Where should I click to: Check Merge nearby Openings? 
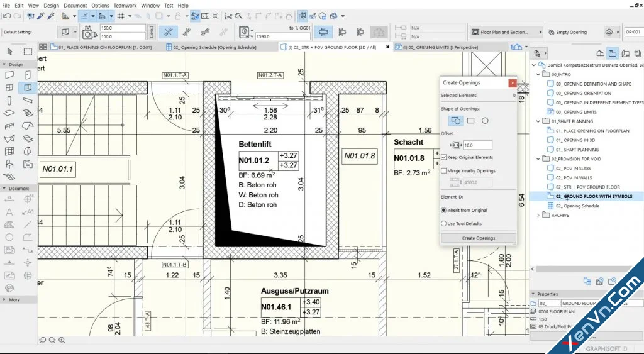tap(444, 170)
